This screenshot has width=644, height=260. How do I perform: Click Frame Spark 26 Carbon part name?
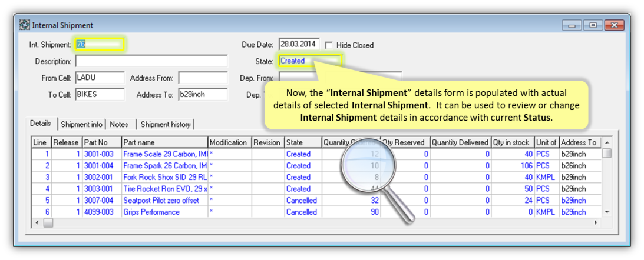tap(165, 166)
